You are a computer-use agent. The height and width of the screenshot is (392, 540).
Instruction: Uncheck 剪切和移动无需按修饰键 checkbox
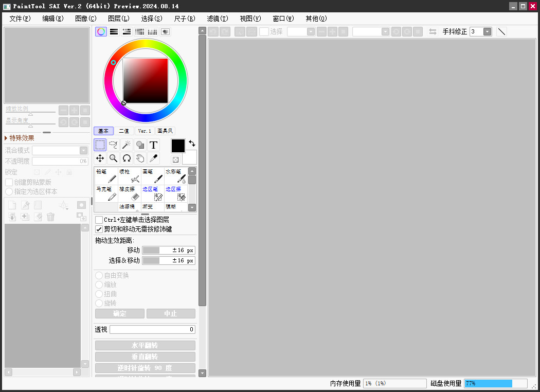(x=99, y=229)
